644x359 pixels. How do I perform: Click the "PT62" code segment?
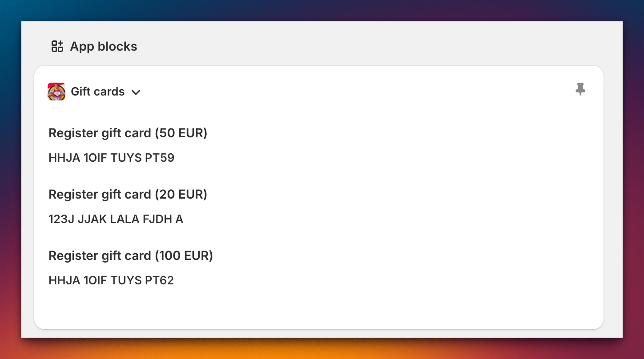pos(159,280)
